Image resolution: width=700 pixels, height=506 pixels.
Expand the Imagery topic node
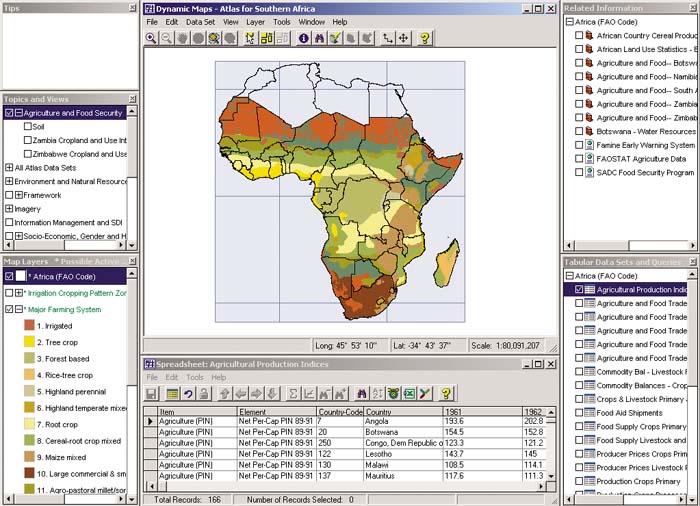click(9, 209)
